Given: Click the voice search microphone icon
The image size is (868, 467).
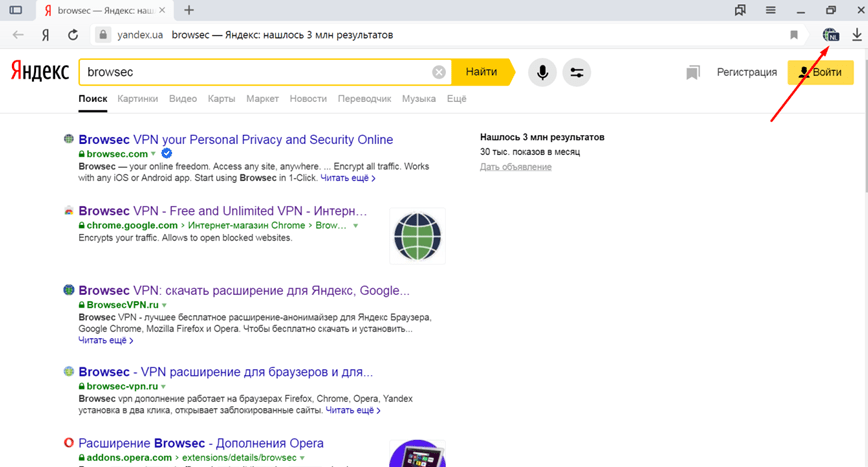Looking at the screenshot, I should [x=542, y=73].
